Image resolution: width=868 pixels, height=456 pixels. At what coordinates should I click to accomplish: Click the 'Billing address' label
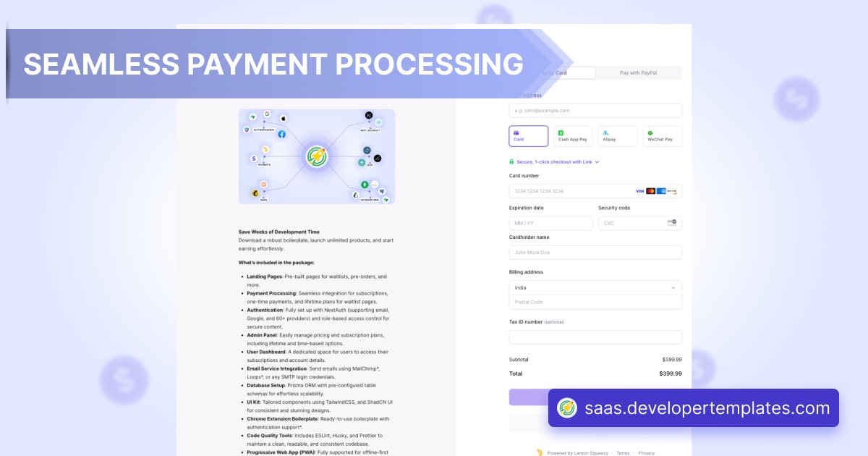526,272
